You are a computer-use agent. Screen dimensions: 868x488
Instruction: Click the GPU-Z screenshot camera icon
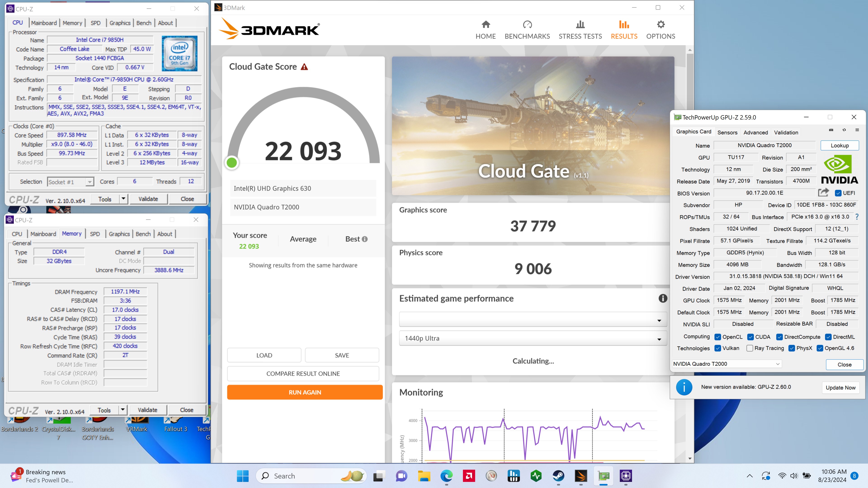tap(831, 130)
